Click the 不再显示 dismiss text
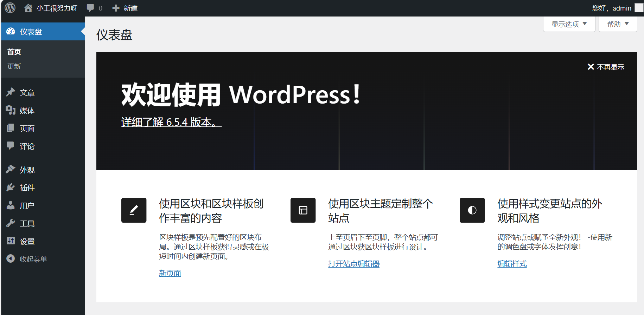 [611, 67]
